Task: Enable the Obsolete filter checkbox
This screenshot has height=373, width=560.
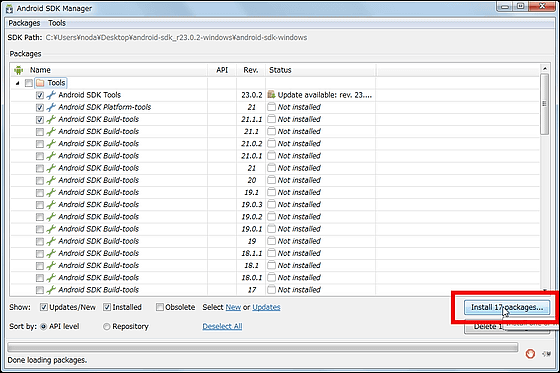Action: click(160, 307)
